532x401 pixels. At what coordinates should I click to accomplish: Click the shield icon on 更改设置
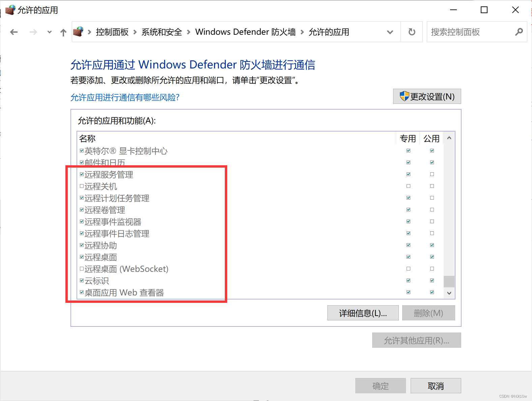pos(404,96)
